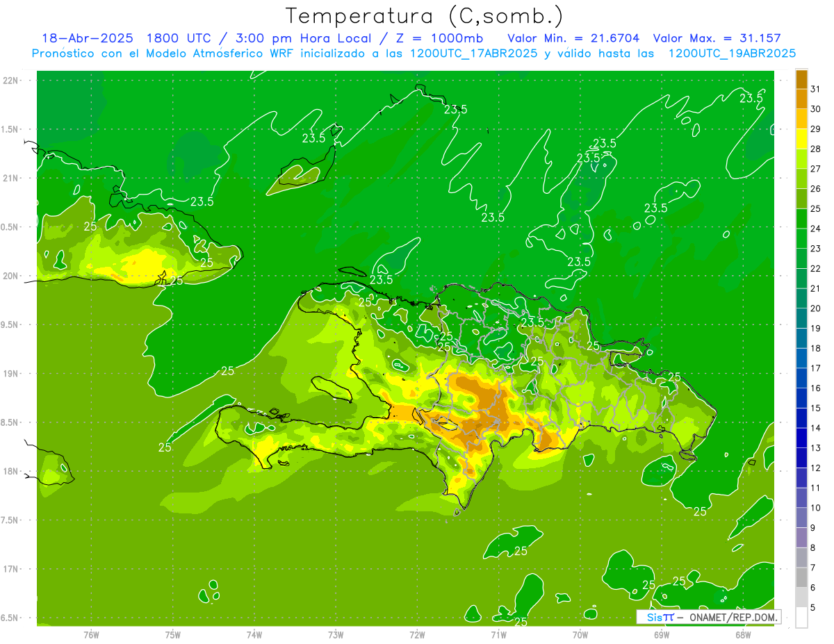This screenshot has height=644, width=834.
Task: Click the colorbar label '31'
Action: [x=816, y=89]
